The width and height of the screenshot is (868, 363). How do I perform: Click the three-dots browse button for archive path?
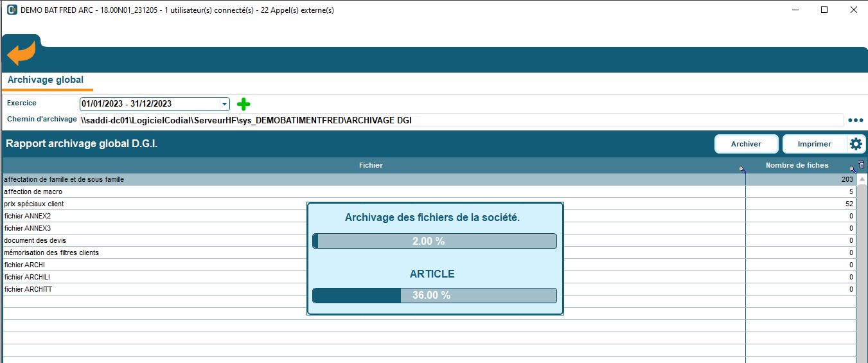(855, 120)
